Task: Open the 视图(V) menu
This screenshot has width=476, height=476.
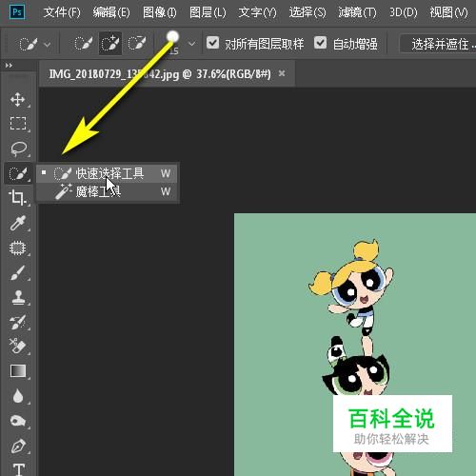Action: [x=448, y=12]
